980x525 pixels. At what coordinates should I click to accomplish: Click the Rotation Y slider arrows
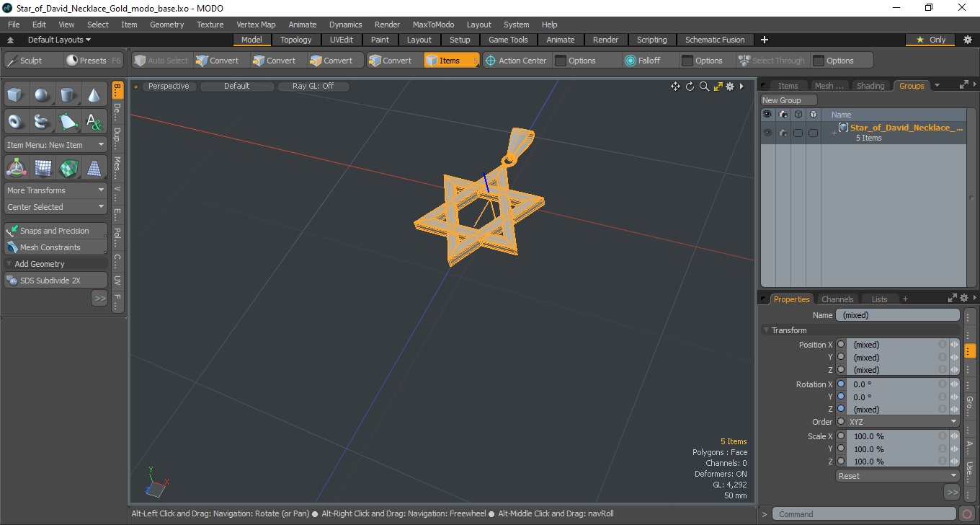[954, 397]
